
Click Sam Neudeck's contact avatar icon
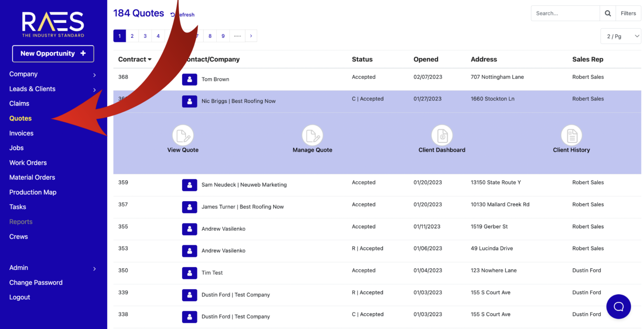[189, 185]
